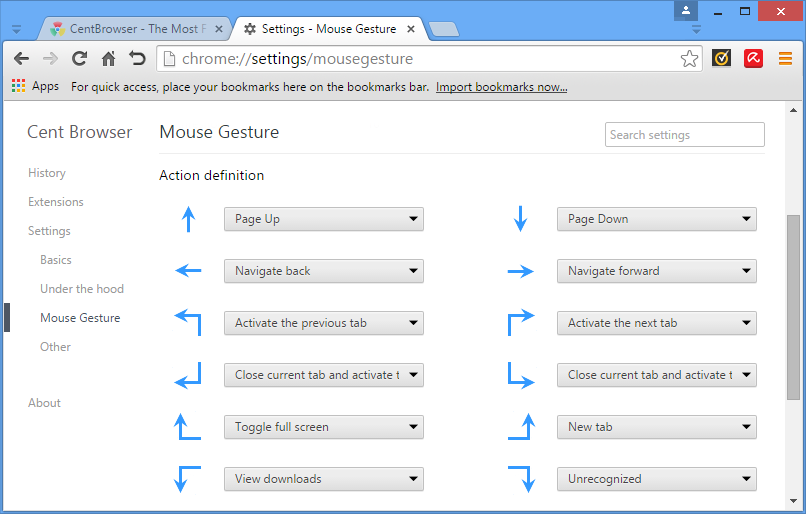Click the red extension icon in toolbar
The height and width of the screenshot is (514, 806).
coord(753,59)
